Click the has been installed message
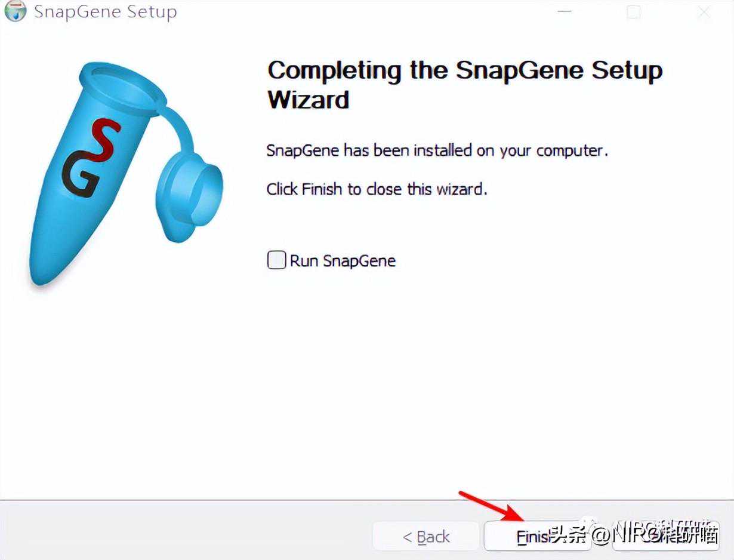Viewport: 734px width, 560px height. click(437, 150)
